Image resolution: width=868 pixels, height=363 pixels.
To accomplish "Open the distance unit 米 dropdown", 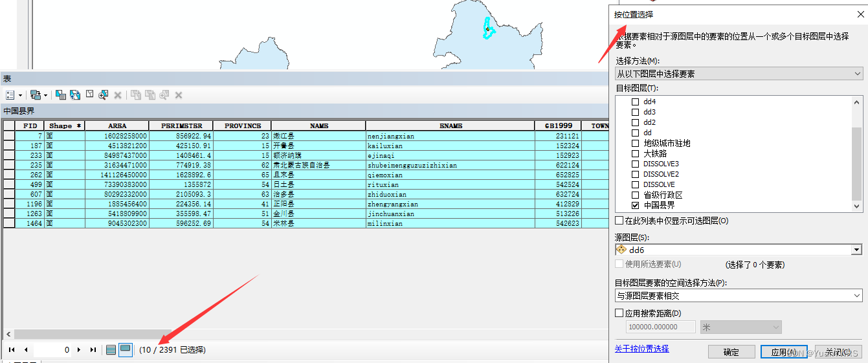I will [x=741, y=327].
